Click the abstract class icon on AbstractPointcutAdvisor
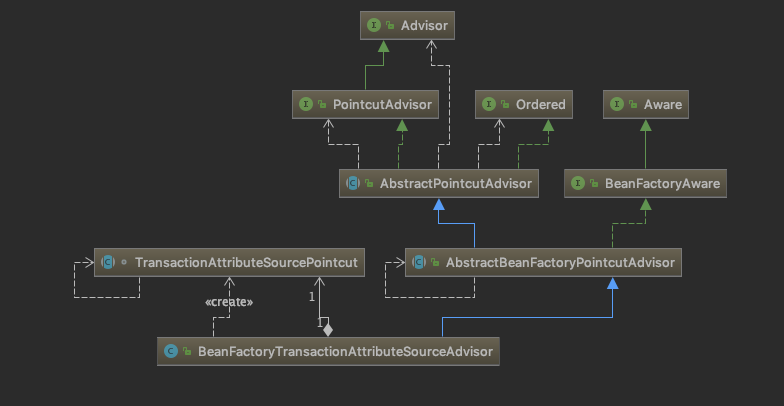 coord(353,184)
